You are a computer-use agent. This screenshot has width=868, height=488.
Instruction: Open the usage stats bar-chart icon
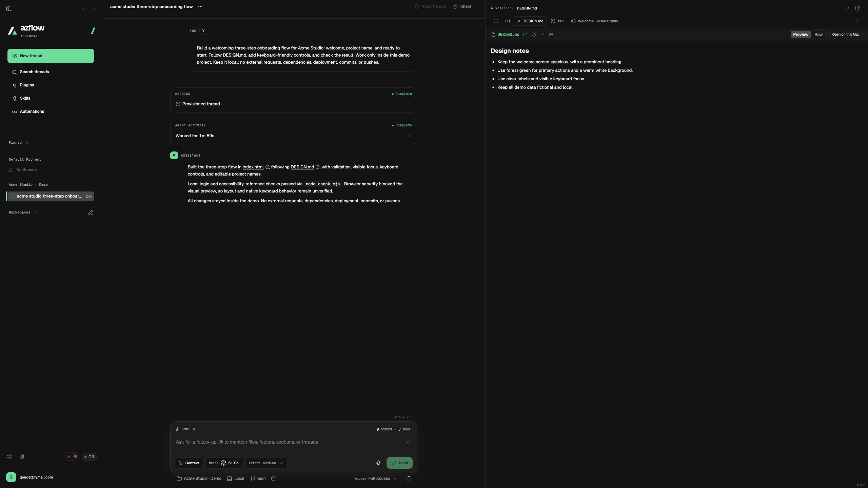[22, 456]
